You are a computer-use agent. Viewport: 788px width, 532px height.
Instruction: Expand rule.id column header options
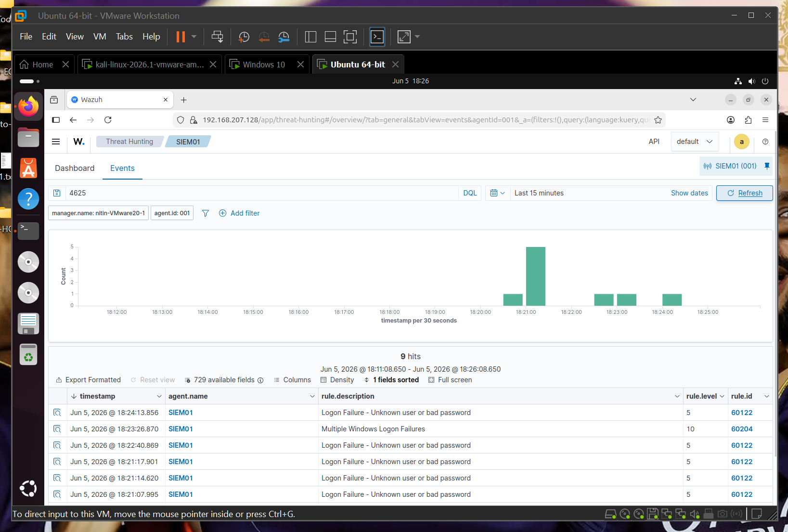click(767, 396)
